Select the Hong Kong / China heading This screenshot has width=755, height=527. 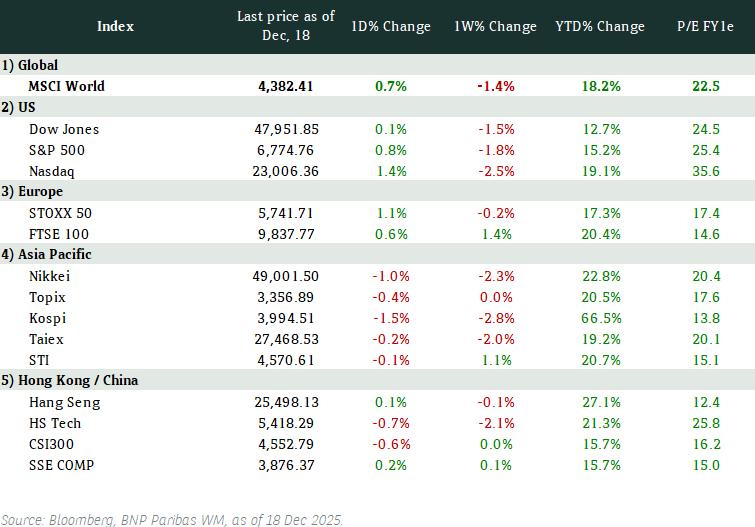coord(70,380)
